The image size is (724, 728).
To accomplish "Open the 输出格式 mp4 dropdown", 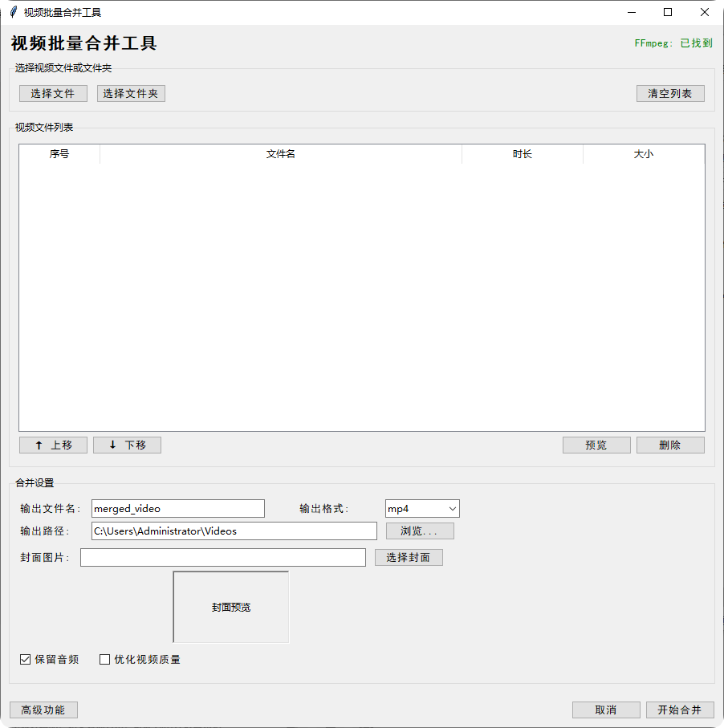I will [x=422, y=508].
